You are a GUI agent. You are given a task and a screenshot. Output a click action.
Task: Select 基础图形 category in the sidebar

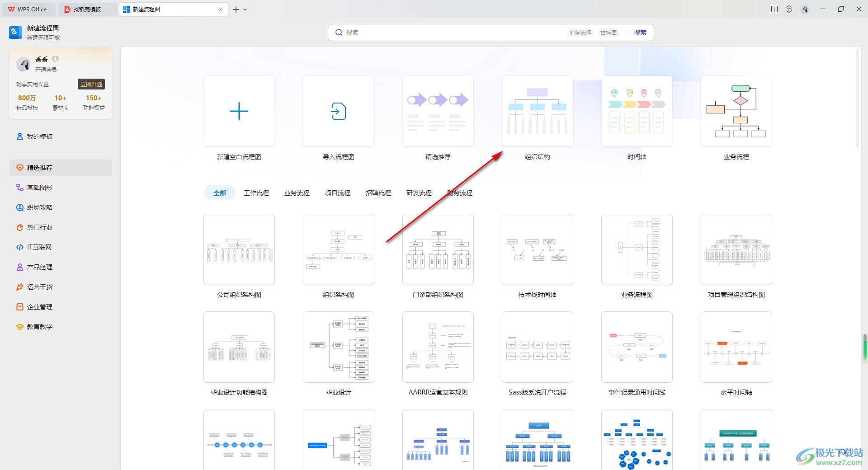pos(61,188)
